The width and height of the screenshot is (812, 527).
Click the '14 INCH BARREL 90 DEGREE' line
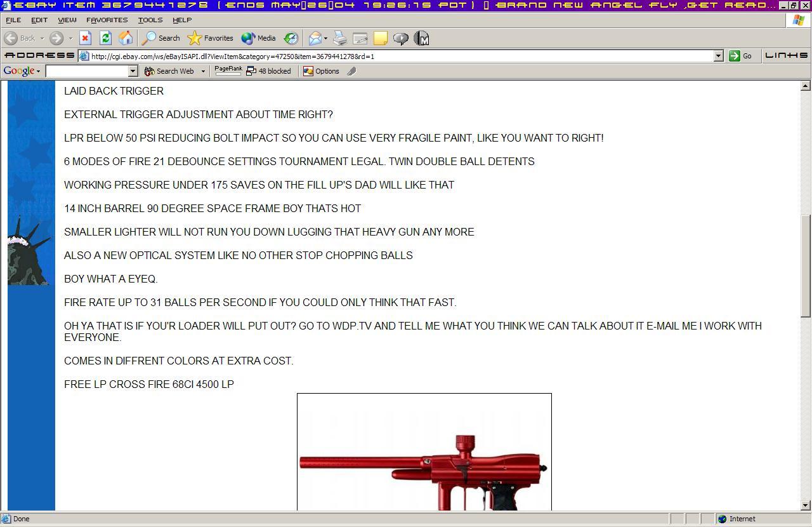click(212, 208)
